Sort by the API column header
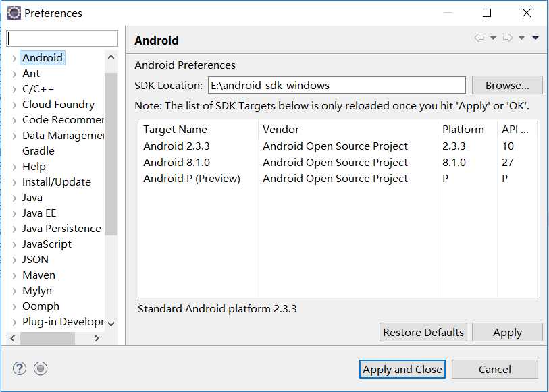This screenshot has width=549, height=392. [518, 130]
